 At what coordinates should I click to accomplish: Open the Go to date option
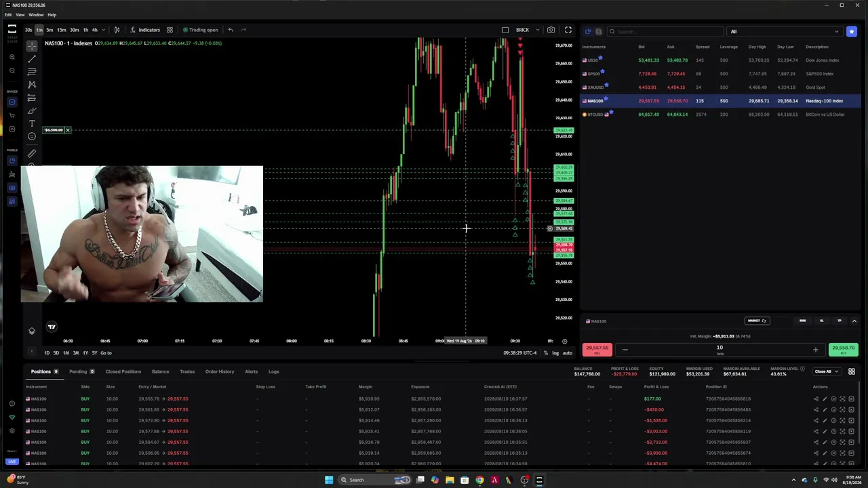[x=106, y=352]
